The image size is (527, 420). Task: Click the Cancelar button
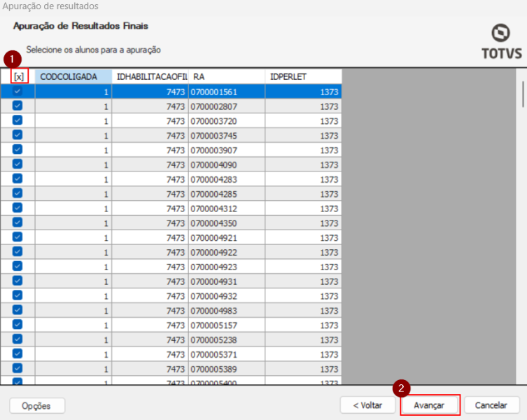(x=491, y=405)
